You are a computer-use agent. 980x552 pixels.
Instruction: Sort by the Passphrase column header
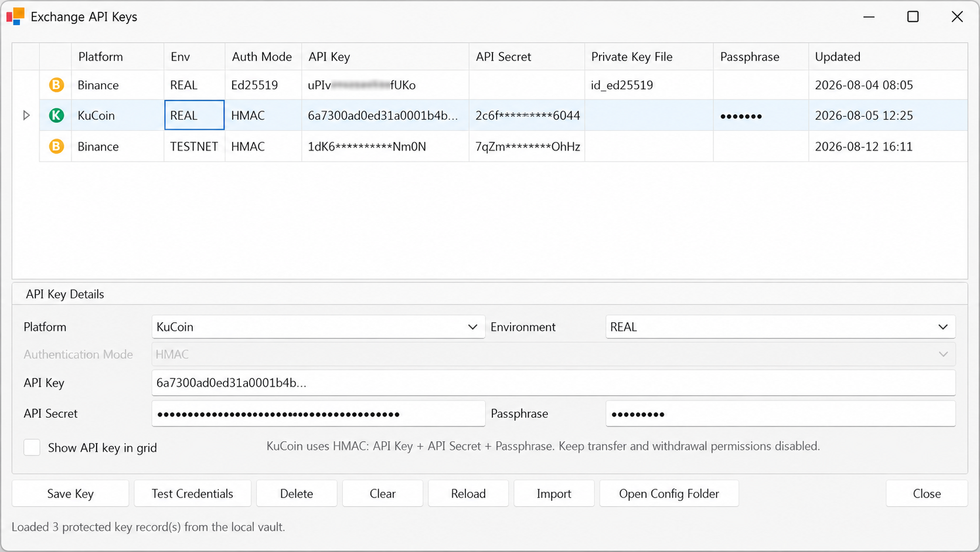click(761, 57)
